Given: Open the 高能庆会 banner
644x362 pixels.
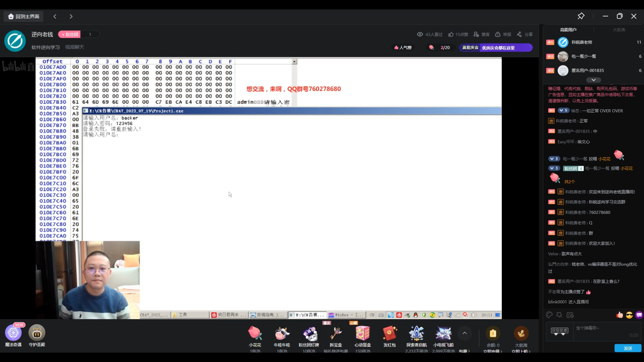Looking at the screenshot, I should coord(496,48).
